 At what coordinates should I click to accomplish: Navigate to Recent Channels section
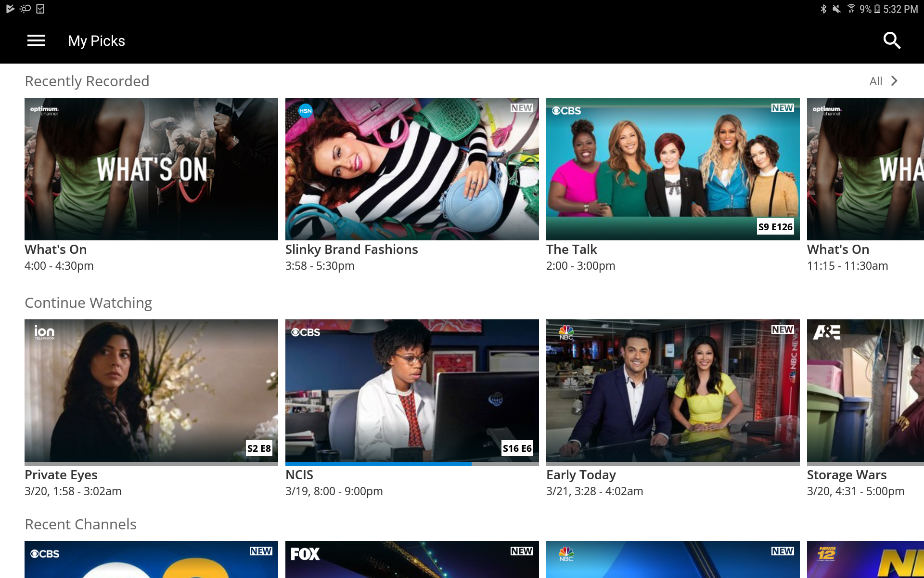pos(80,525)
